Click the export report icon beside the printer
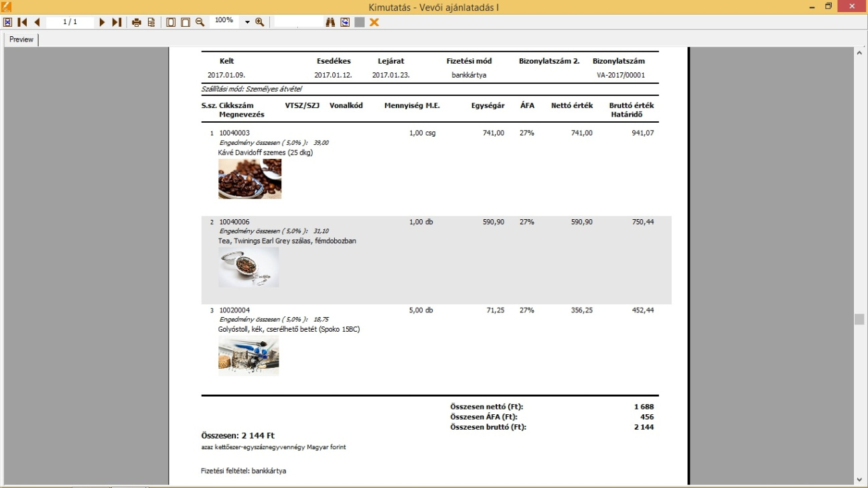The height and width of the screenshot is (488, 868). 151,22
